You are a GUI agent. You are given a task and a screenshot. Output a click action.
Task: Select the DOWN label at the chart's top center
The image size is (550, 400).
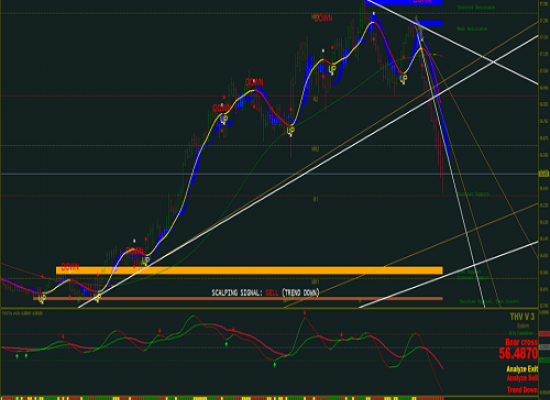click(x=323, y=18)
